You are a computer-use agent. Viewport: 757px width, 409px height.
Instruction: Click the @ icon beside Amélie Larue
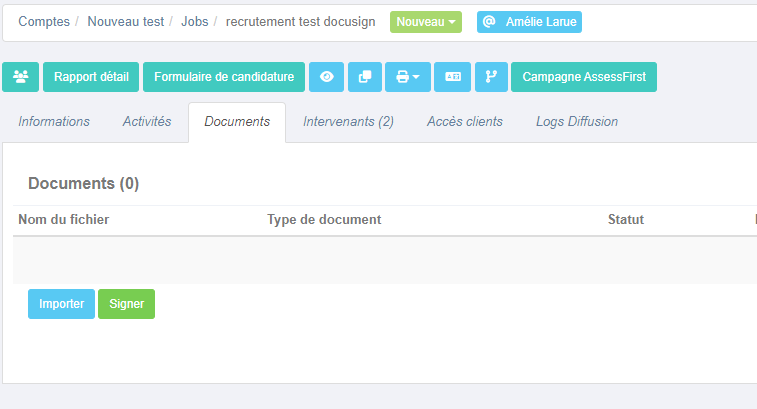(489, 22)
